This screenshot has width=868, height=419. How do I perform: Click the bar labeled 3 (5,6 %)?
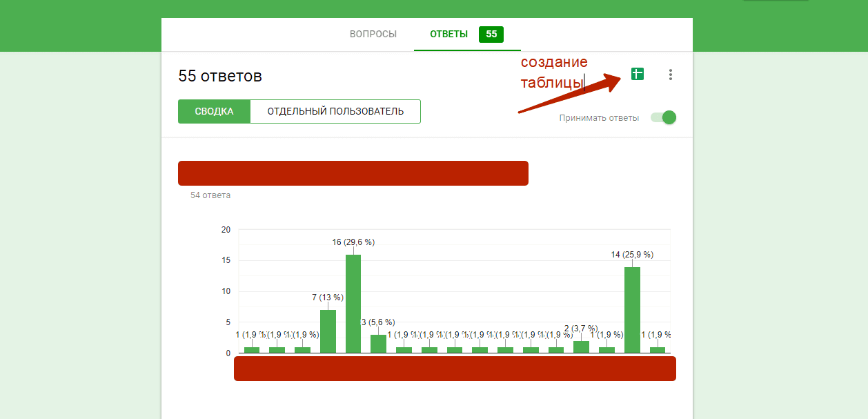click(378, 344)
